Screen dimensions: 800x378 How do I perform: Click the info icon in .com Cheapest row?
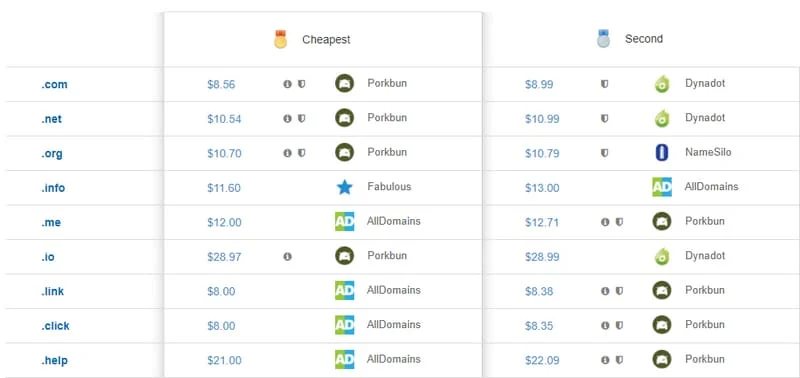pos(287,84)
